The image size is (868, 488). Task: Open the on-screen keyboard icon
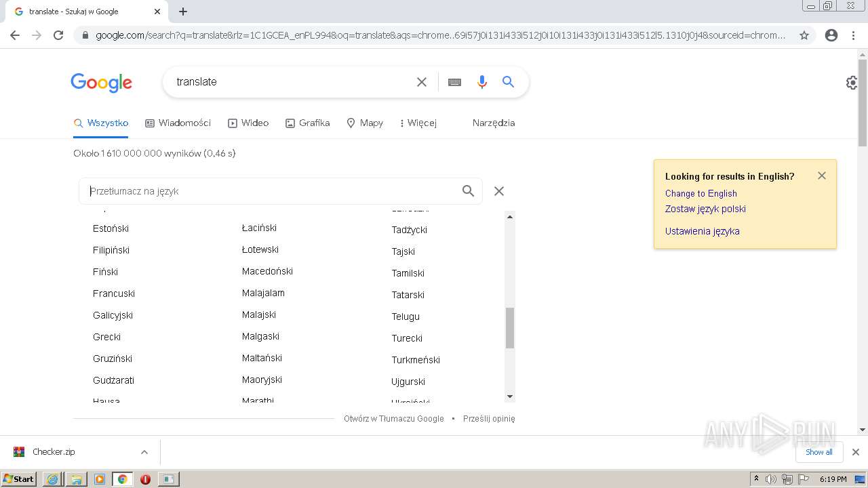(x=454, y=82)
